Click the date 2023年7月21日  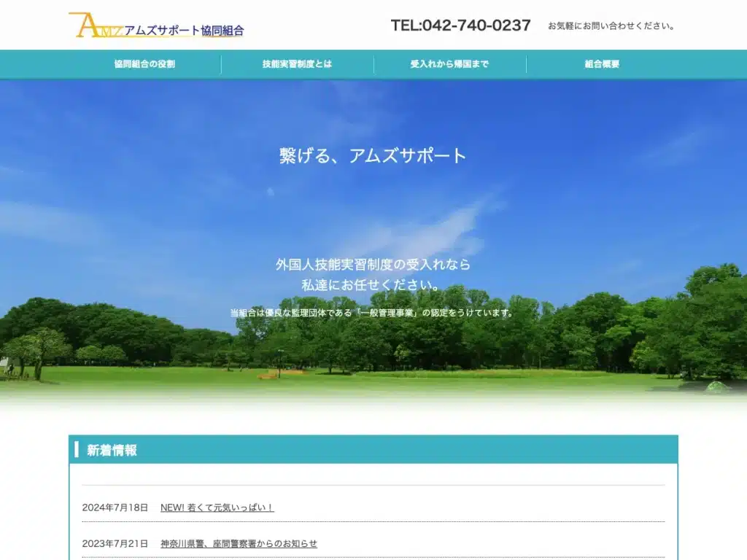pos(115,543)
